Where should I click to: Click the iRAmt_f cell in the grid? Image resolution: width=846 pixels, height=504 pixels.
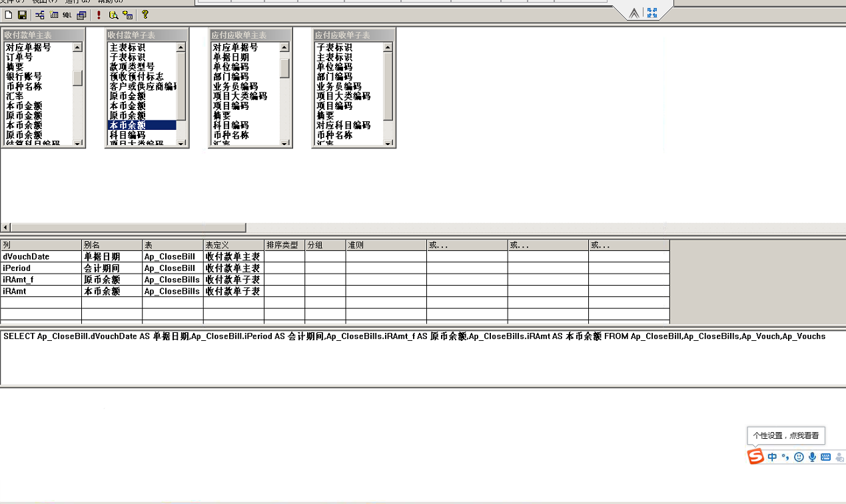coord(41,280)
